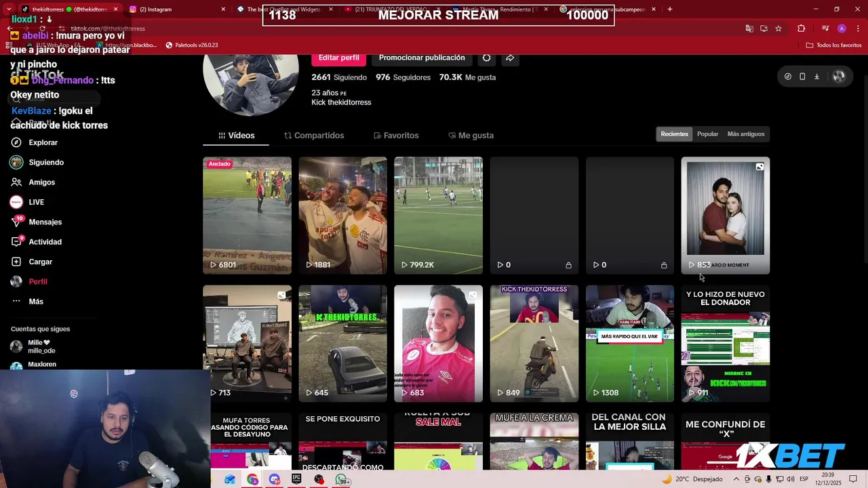The height and width of the screenshot is (488, 868).
Task: Open the Paletools v26.0.23 bookmark
Action: click(x=192, y=45)
